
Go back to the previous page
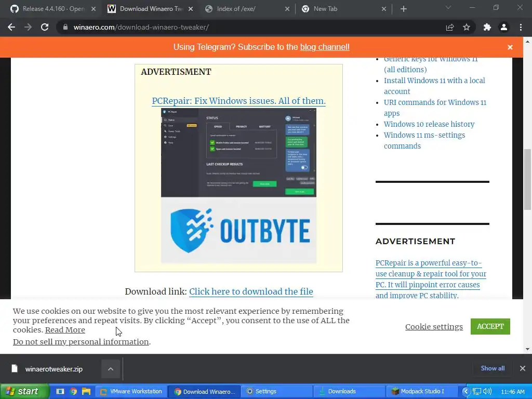pos(11,27)
